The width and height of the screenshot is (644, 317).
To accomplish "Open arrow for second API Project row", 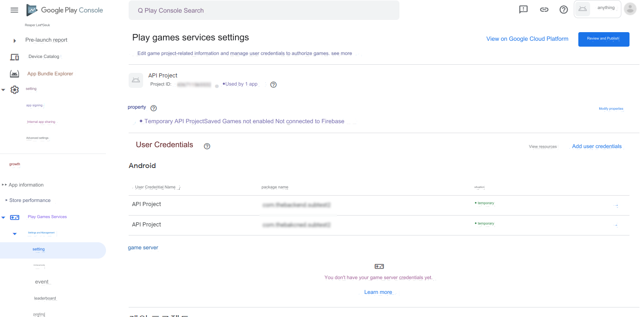I will [615, 225].
